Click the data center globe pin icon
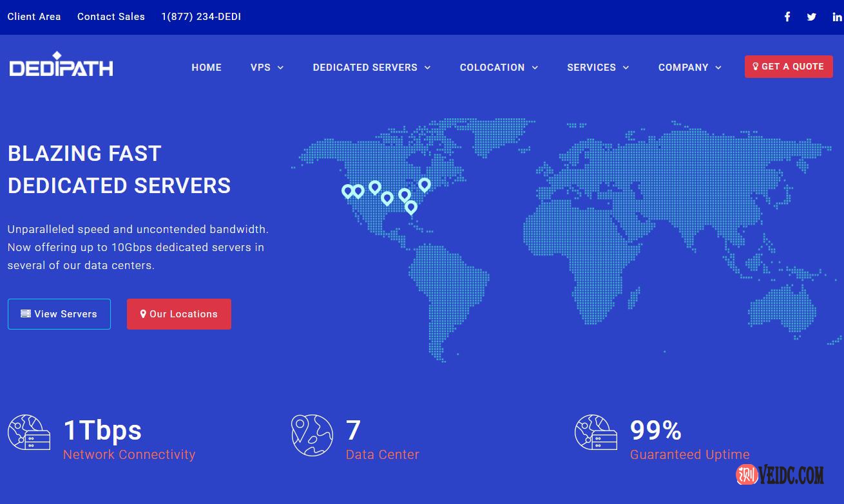 (x=312, y=435)
